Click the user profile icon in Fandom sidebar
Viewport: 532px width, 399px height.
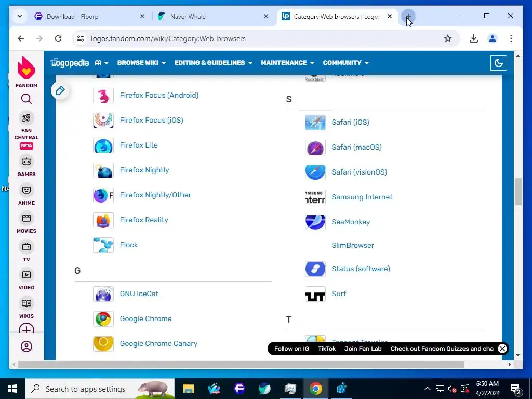click(26, 347)
